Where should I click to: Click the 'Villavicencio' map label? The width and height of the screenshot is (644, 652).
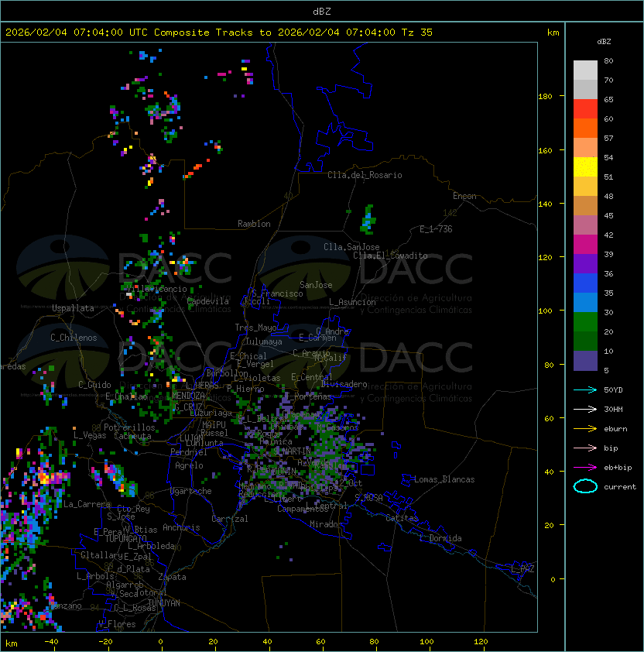[x=156, y=289]
